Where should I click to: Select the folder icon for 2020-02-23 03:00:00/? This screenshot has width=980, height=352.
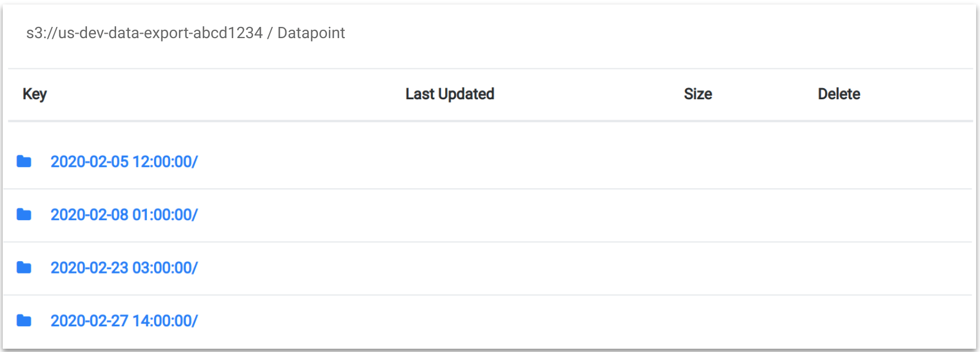24,267
